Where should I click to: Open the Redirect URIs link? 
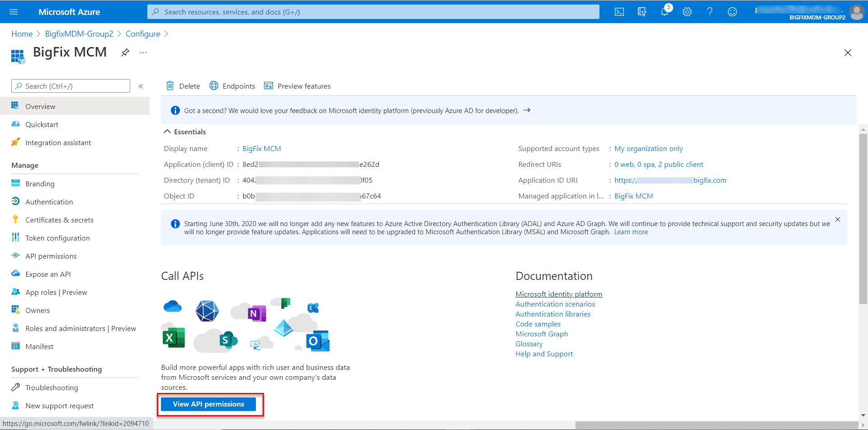(x=659, y=164)
